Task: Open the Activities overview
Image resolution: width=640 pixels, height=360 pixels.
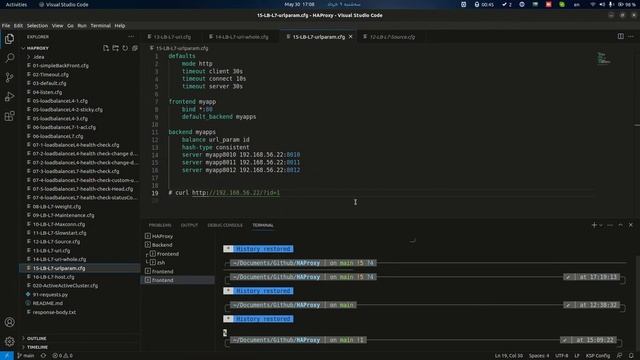Action: click(x=16, y=4)
